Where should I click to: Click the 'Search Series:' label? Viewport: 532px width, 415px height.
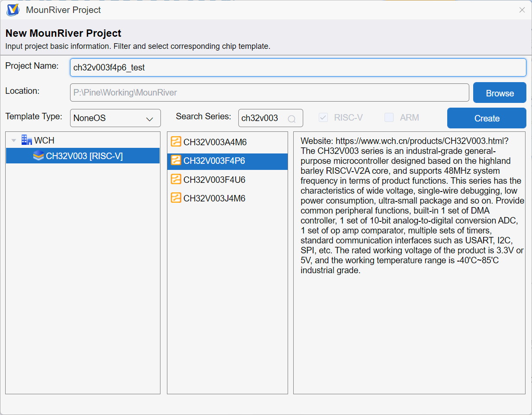pos(204,116)
